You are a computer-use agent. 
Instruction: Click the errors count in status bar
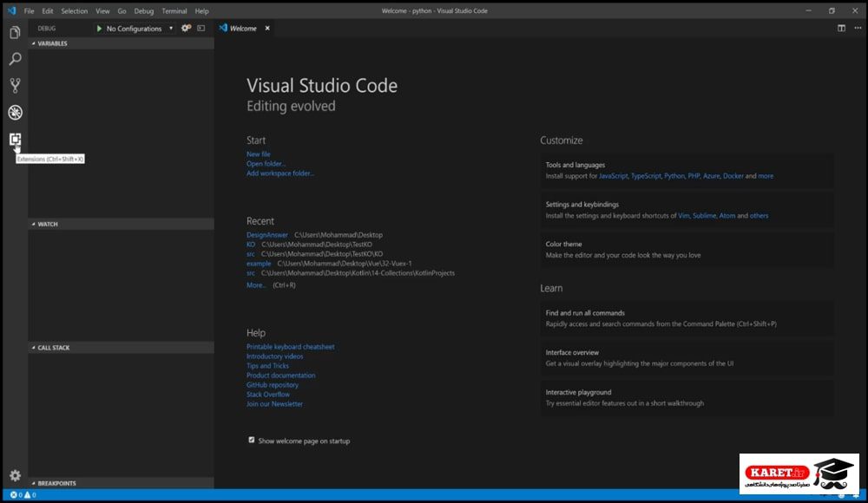[16, 494]
